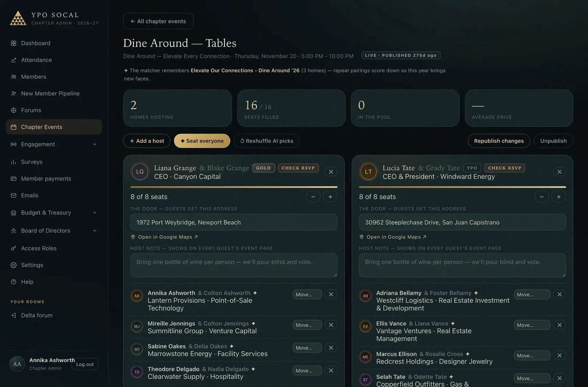Click the Member payments card icon
588x387 pixels.
pyautogui.click(x=14, y=179)
